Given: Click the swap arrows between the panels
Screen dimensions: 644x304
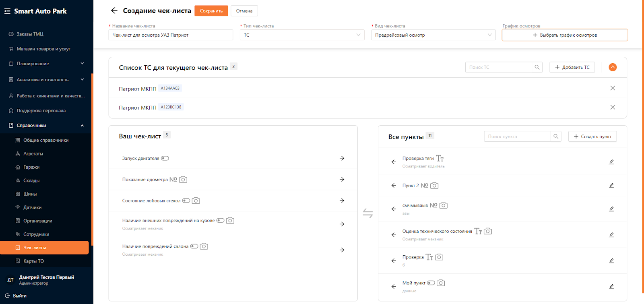Looking at the screenshot, I should click(x=367, y=213).
